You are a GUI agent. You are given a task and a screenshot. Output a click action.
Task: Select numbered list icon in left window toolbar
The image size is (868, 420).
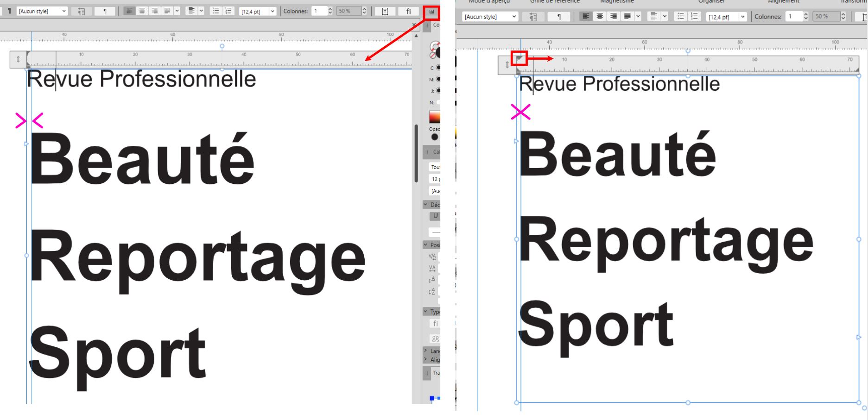(x=228, y=11)
